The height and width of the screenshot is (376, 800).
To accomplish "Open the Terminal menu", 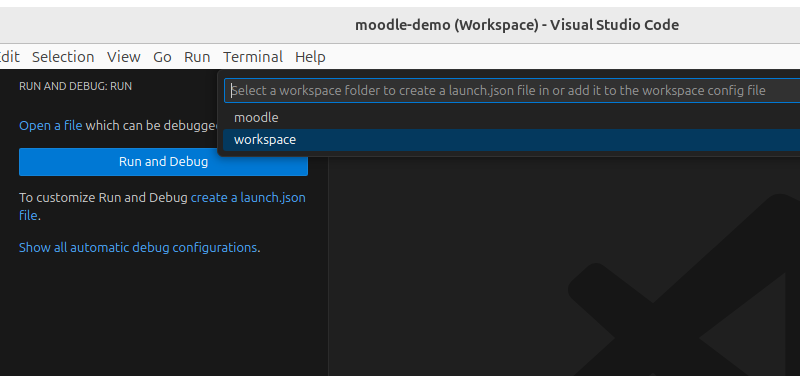I will 253,57.
